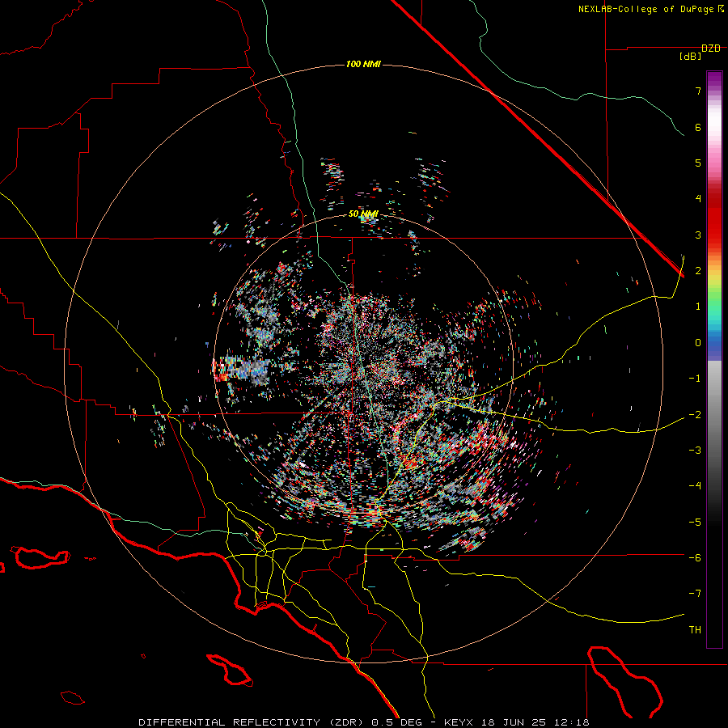This screenshot has height=728, width=728.
Task: Click the -5 value on color scale
Action: click(x=695, y=523)
